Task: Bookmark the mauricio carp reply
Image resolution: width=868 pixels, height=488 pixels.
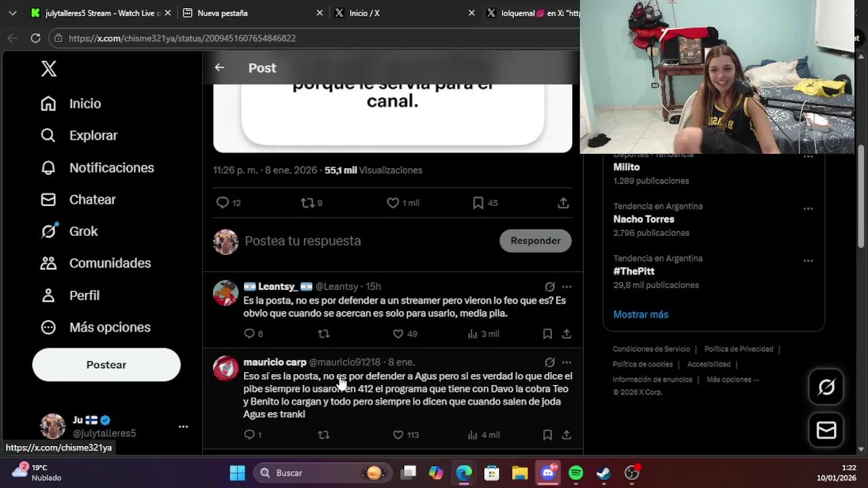Action: click(547, 434)
